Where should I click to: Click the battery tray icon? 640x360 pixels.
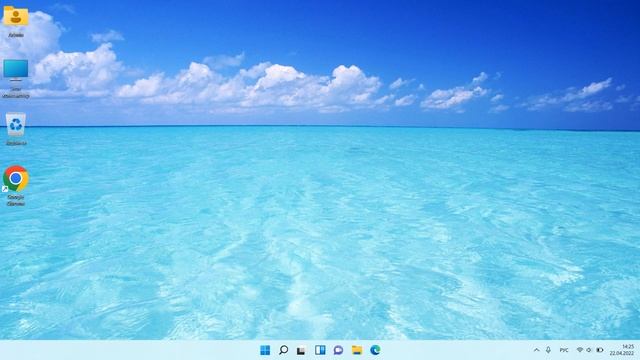tap(600, 350)
